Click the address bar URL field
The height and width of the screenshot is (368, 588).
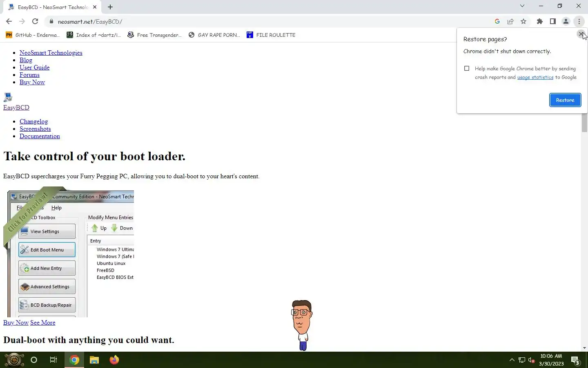269,21
